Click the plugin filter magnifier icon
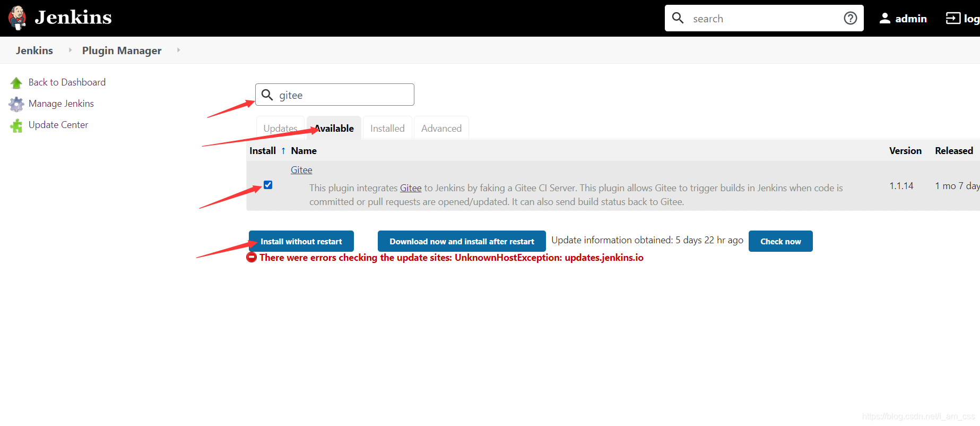 click(x=267, y=95)
